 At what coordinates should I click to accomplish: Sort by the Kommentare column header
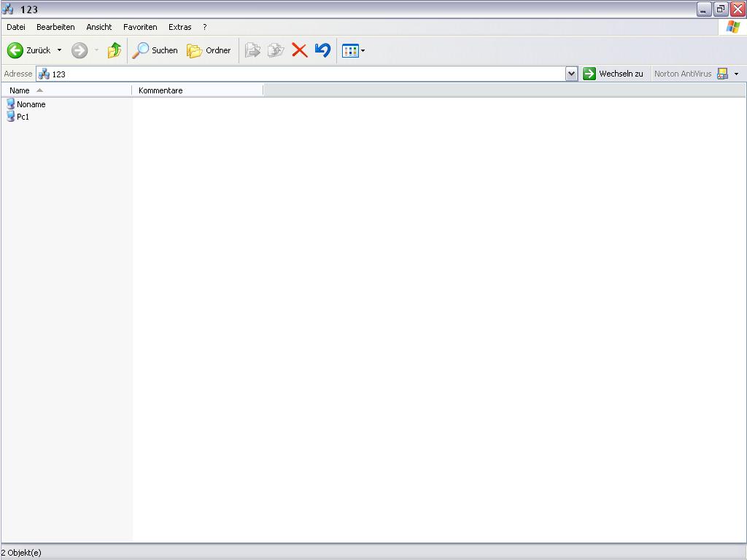click(197, 90)
